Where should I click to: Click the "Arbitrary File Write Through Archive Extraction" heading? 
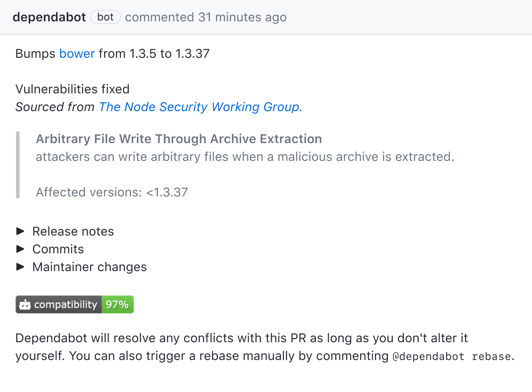179,139
